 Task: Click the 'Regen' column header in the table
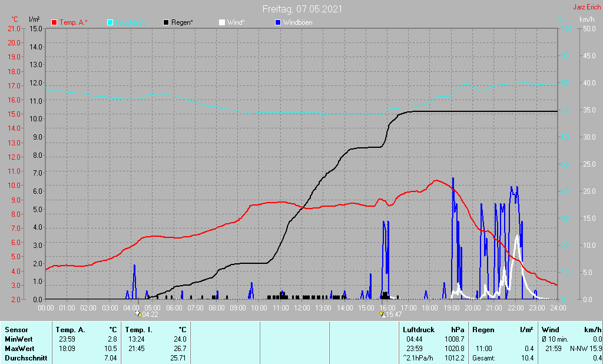coord(483,330)
